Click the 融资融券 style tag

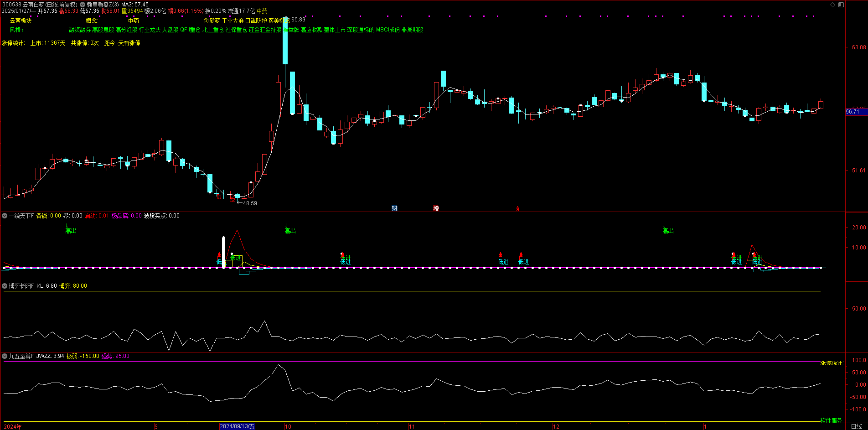pyautogui.click(x=80, y=30)
